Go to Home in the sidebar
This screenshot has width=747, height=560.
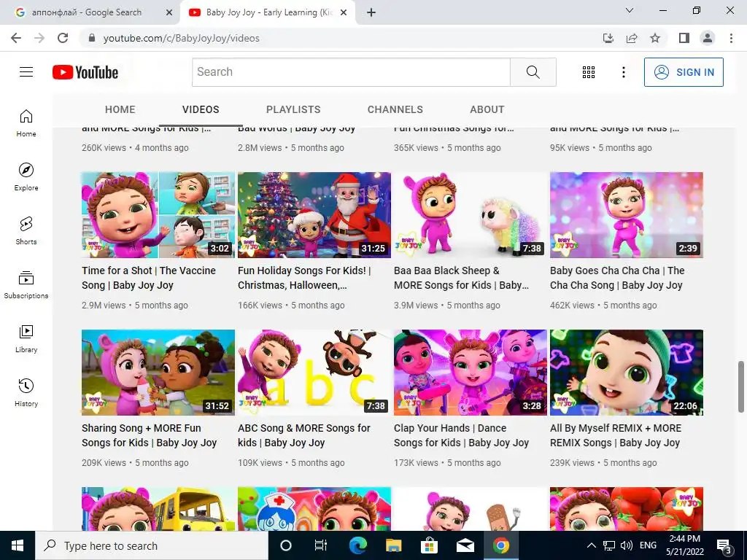[26, 122]
